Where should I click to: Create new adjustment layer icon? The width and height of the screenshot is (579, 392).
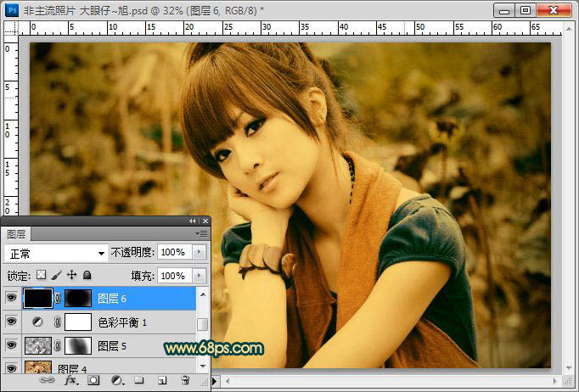[116, 381]
